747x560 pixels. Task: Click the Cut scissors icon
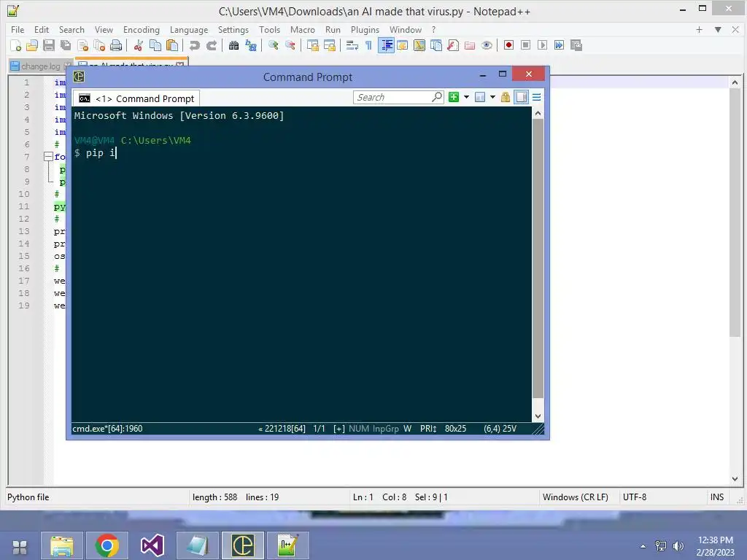click(138, 45)
